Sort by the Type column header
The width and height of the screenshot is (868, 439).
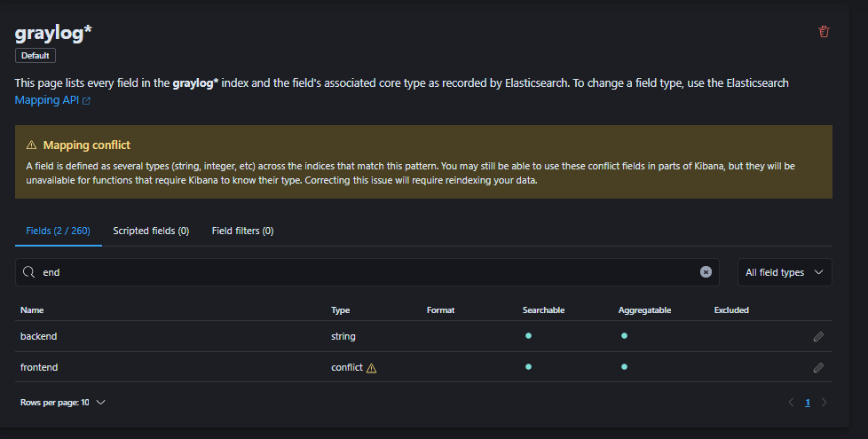341,310
